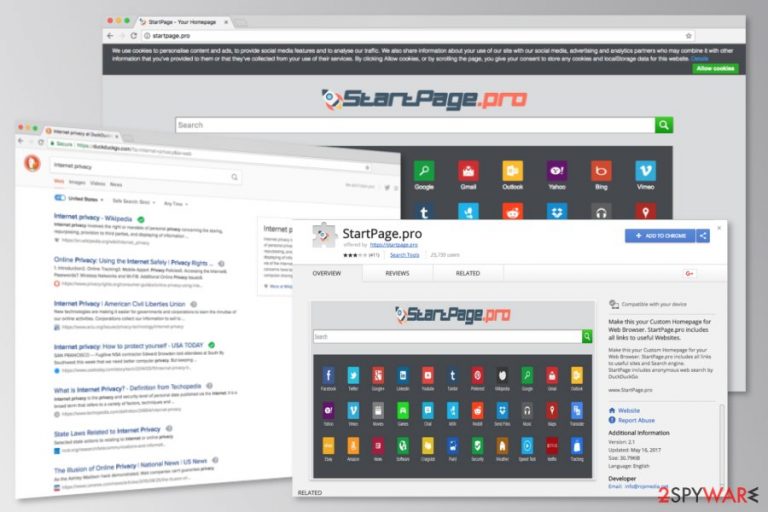Switch to the Overview tab
Screen dimensions: 768x512
[327, 273]
